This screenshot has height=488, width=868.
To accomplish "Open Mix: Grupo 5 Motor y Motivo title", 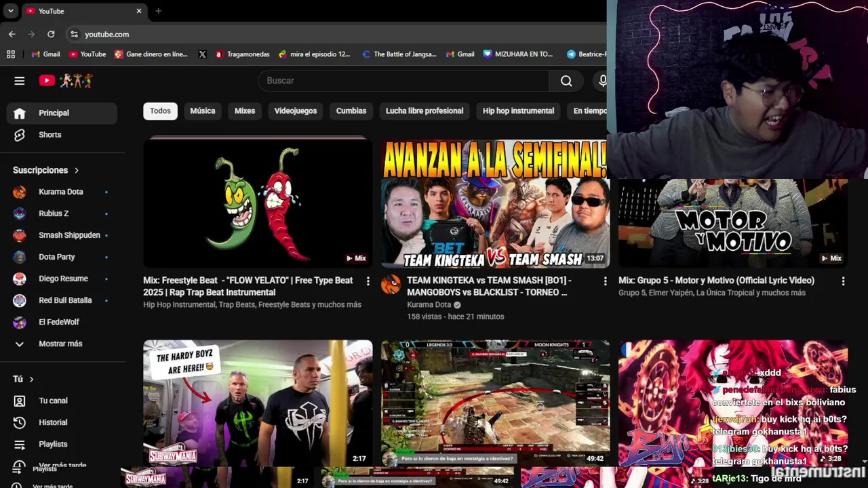I will [716, 281].
